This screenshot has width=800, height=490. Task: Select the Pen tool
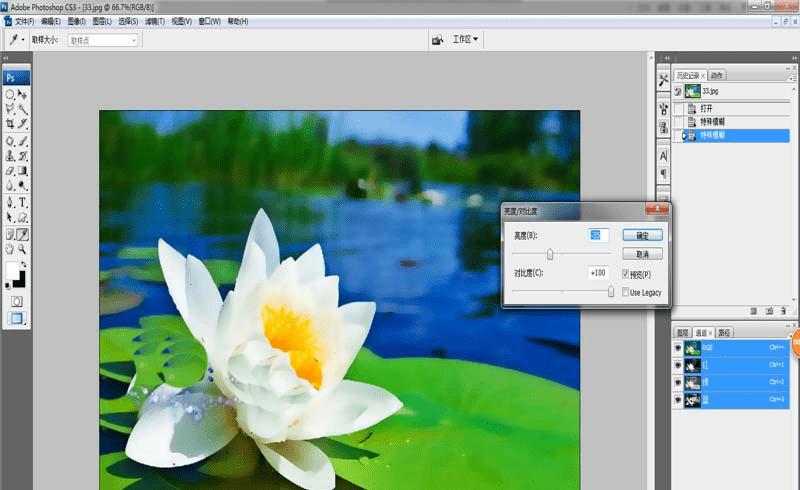click(x=10, y=203)
